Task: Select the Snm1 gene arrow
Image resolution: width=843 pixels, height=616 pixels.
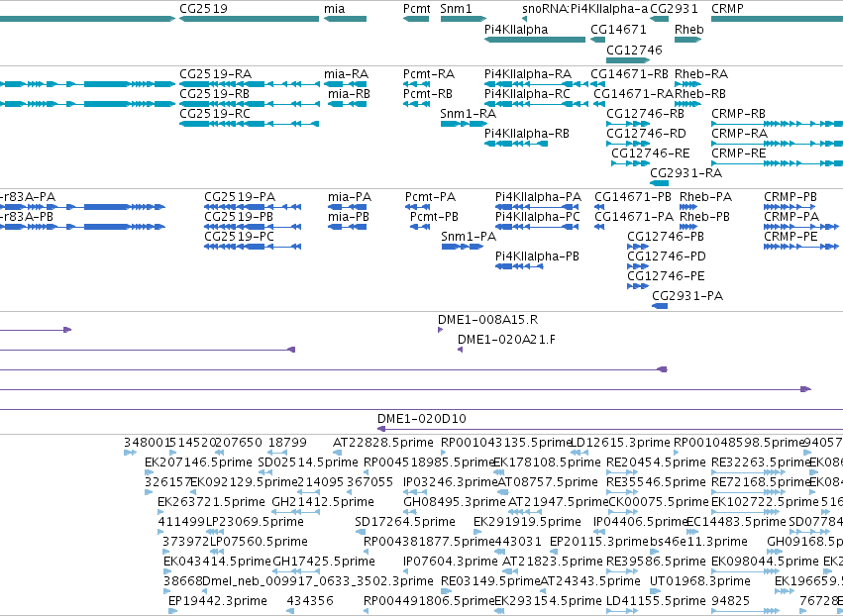Action: coord(464,19)
